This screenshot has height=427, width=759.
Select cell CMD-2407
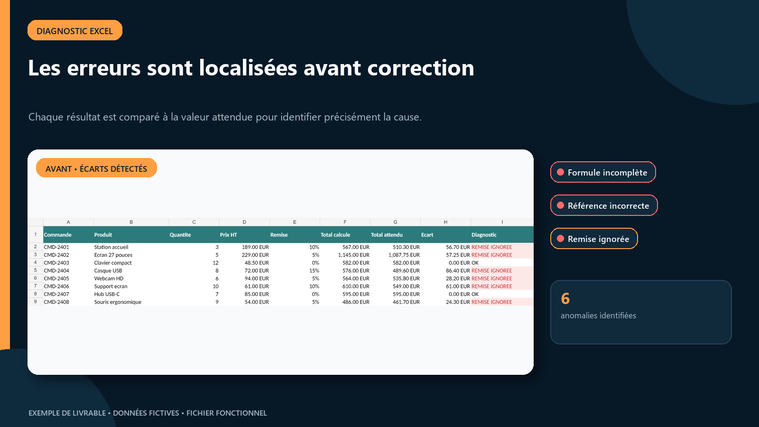coord(68,294)
